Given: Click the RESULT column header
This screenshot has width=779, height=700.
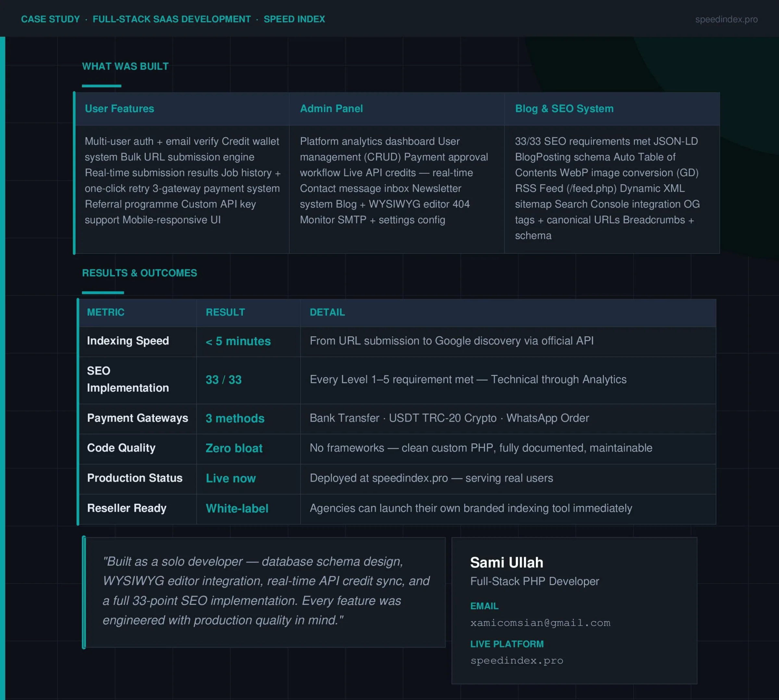Looking at the screenshot, I should (x=225, y=312).
